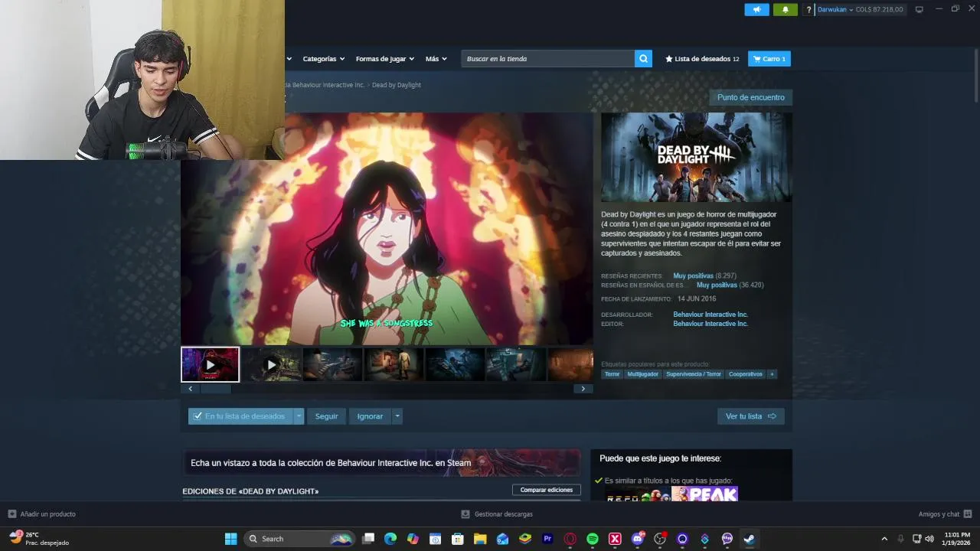Open Lista de deseados wishlist link

click(x=702, y=58)
